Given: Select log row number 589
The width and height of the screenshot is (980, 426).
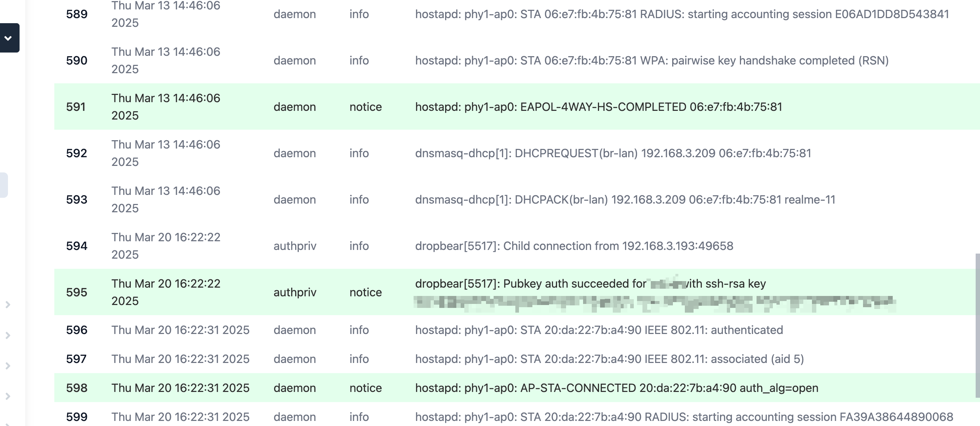Looking at the screenshot, I should pyautogui.click(x=76, y=14).
